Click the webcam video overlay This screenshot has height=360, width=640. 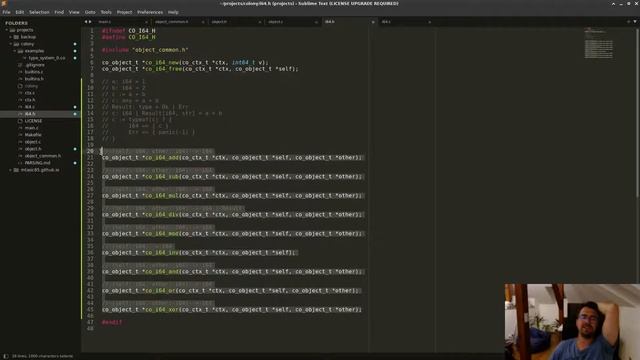pyautogui.click(x=572, y=322)
